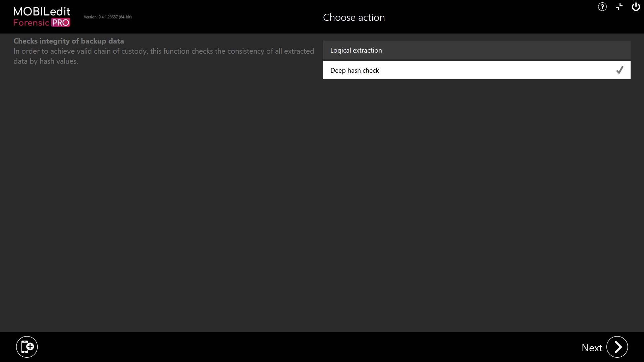Click heading Checks integrity of backup data
644x362 pixels.
68,41
